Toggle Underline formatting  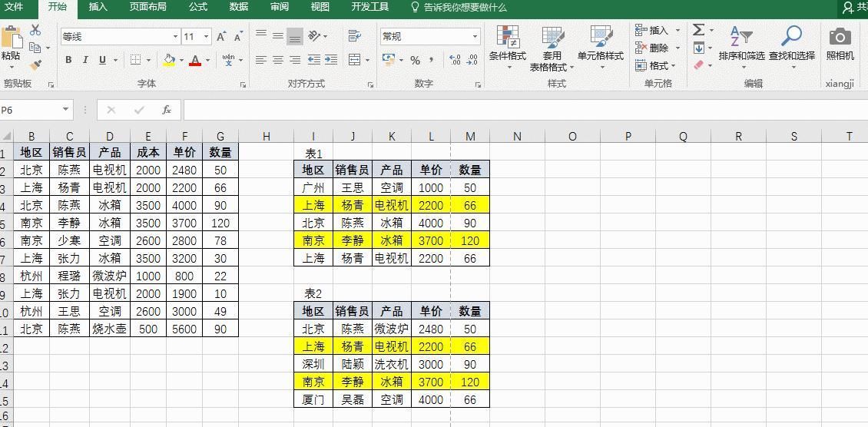tap(102, 60)
